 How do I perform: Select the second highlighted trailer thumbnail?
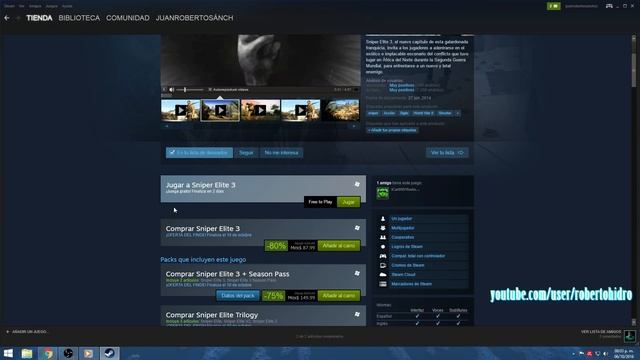tap(220, 110)
